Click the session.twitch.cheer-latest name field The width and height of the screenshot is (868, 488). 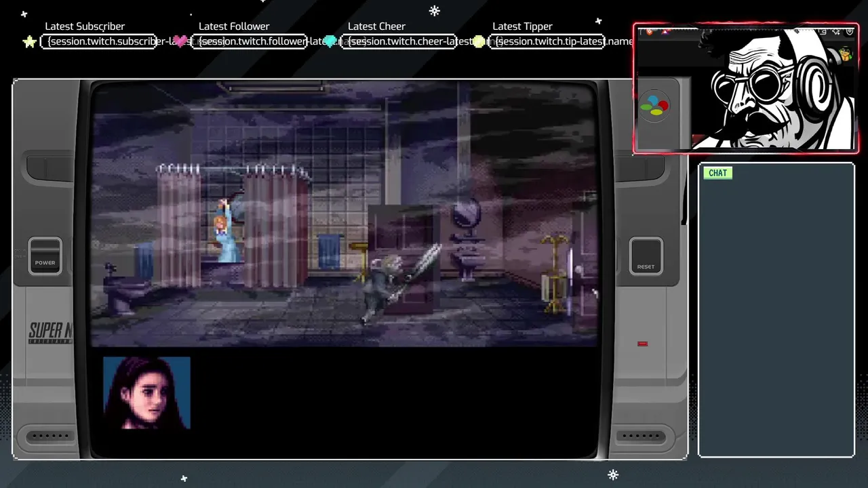tap(398, 41)
